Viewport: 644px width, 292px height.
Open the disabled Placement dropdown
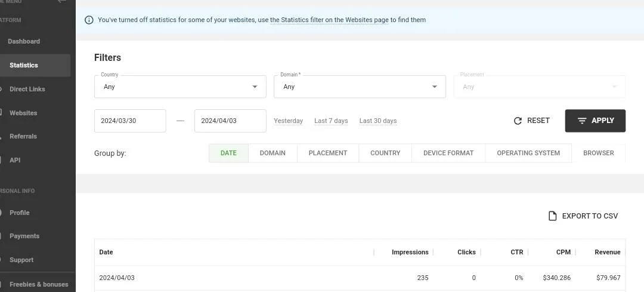click(x=539, y=87)
